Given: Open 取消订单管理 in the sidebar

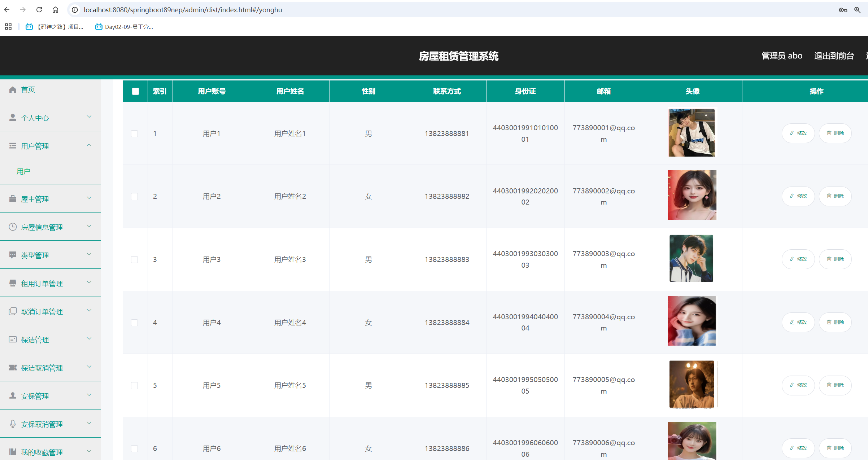Looking at the screenshot, I should pyautogui.click(x=42, y=311).
